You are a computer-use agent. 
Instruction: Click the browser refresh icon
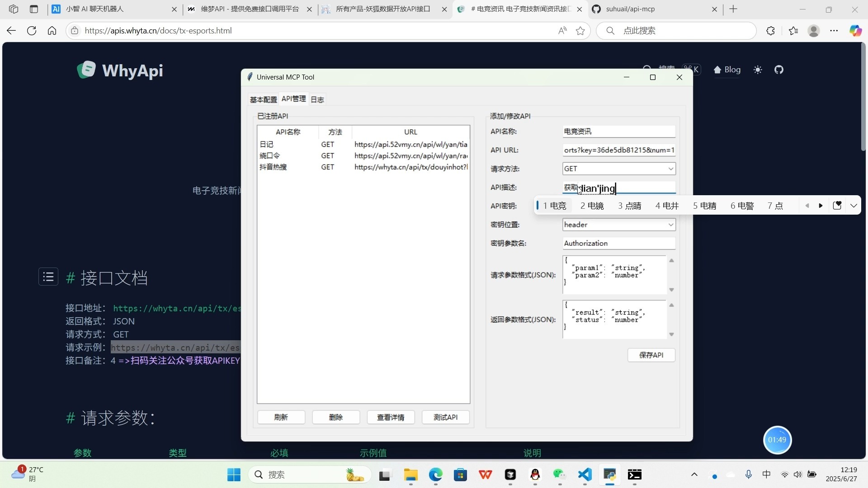[32, 31]
